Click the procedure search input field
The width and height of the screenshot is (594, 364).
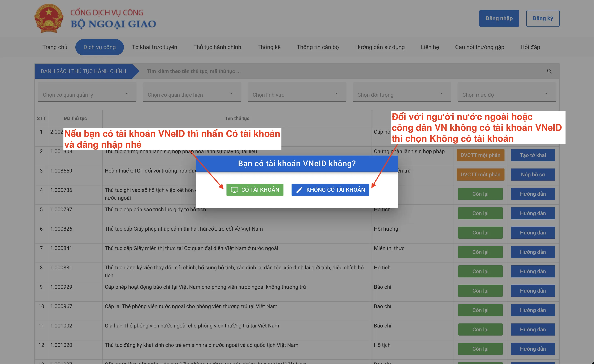click(x=337, y=71)
